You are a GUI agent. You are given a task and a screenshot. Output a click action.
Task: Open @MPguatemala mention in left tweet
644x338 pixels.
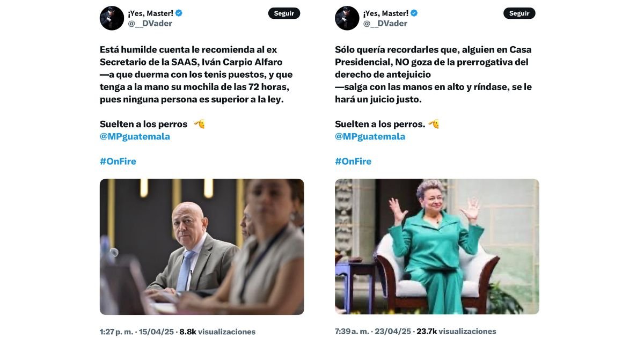(135, 136)
